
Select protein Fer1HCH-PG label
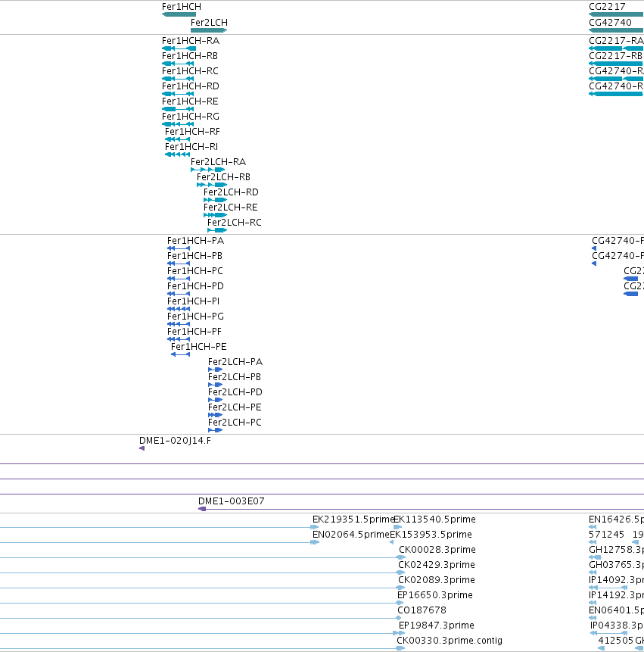tap(195, 317)
